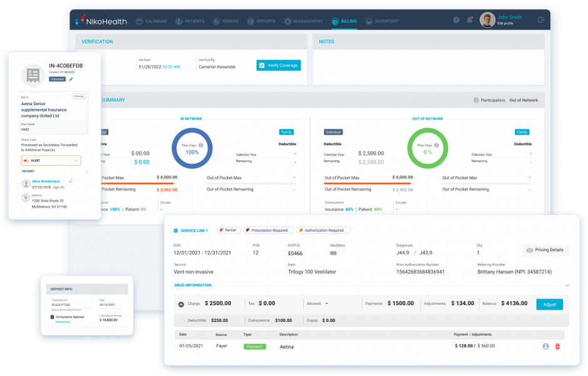Screen dimensions: 588x376
Task: Click the Out of Network Plan Pays info icon
Action: 436,145
